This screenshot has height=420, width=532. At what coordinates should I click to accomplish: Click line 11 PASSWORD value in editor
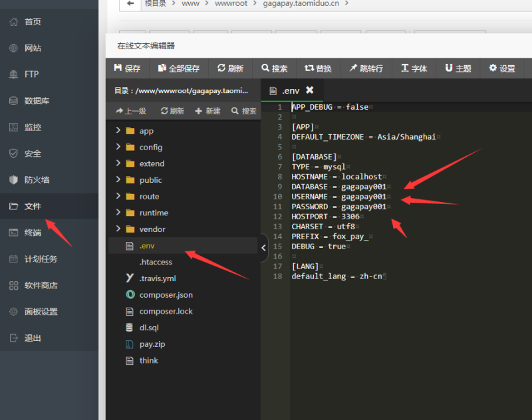(x=364, y=207)
